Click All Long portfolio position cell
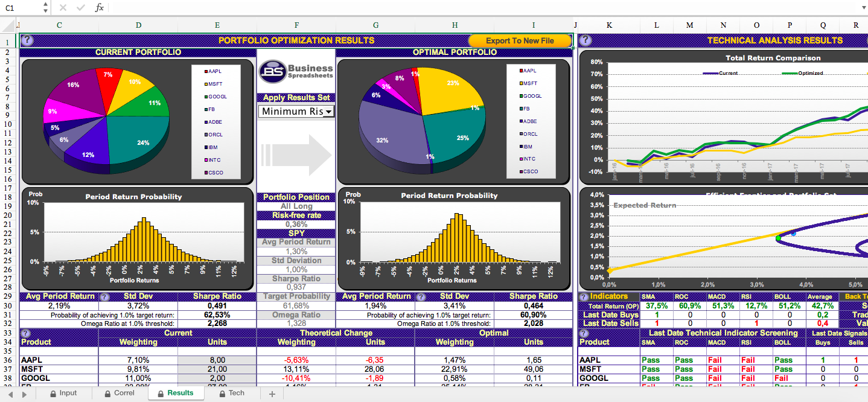Viewport: 868px width, 402px height. pyautogui.click(x=296, y=206)
